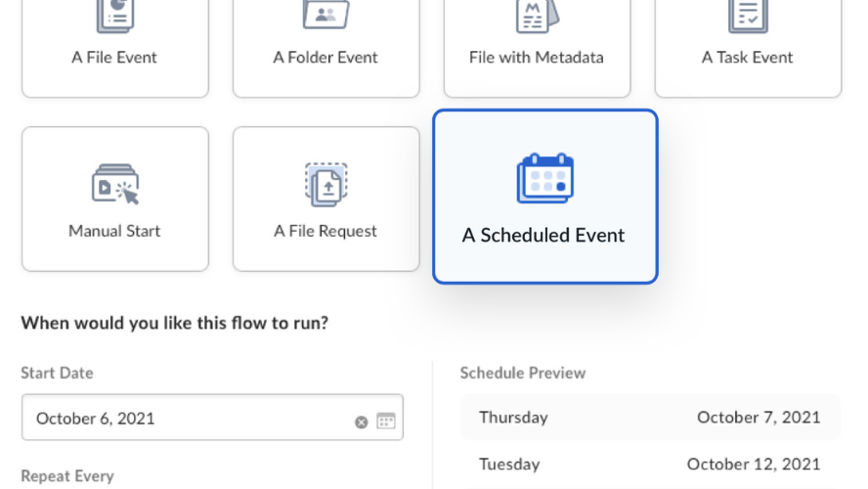868x489 pixels.
Task: Click the Schedule Preview heading
Action: click(523, 373)
